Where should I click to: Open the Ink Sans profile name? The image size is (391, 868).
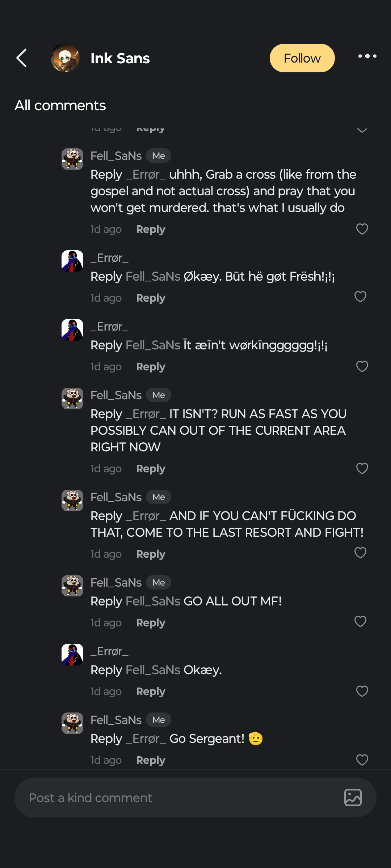click(x=120, y=58)
